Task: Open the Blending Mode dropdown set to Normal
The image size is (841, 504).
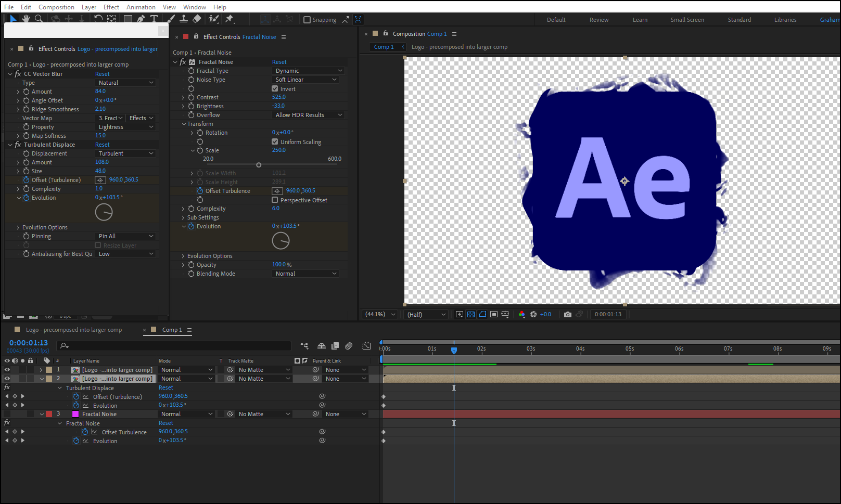Action: [x=305, y=274]
